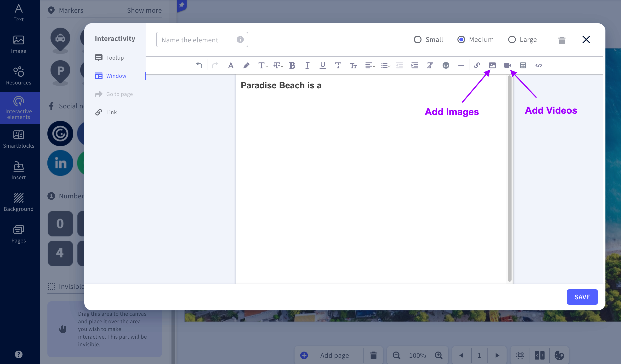This screenshot has width=621, height=364.
Task: Delete element with trash icon
Action: pos(562,40)
